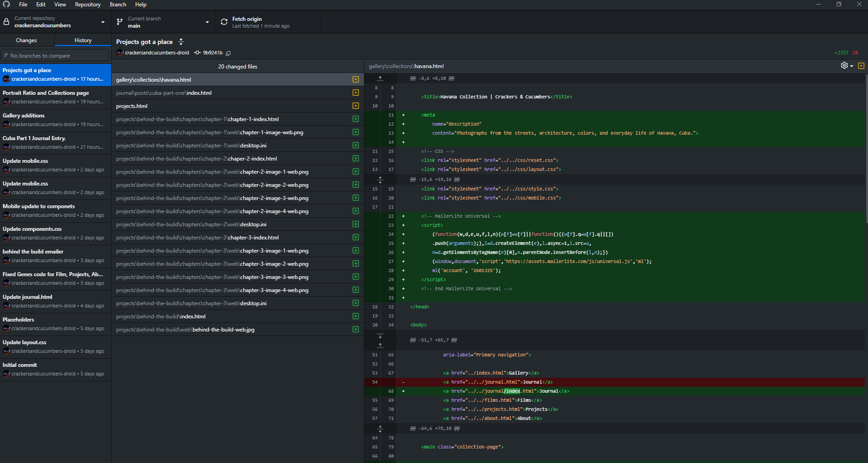Screen dimensions: 868x463
Task: Click the GitHub logo icon
Action: pyautogui.click(x=6, y=4)
